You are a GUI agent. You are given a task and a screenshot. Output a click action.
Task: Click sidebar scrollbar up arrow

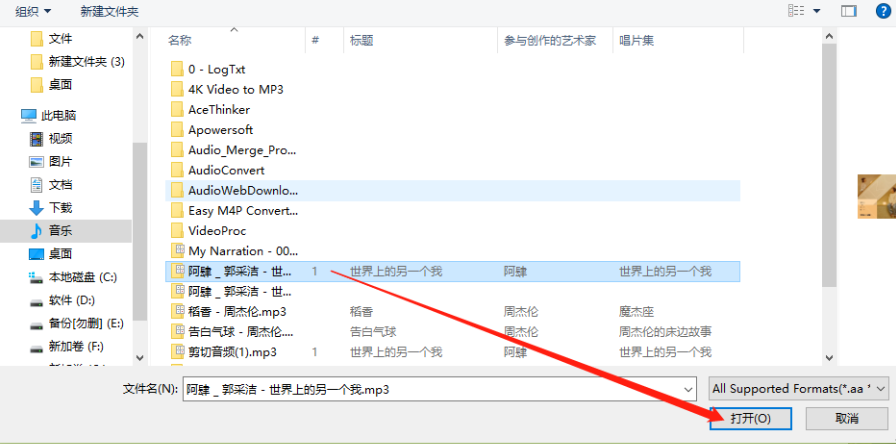point(140,35)
